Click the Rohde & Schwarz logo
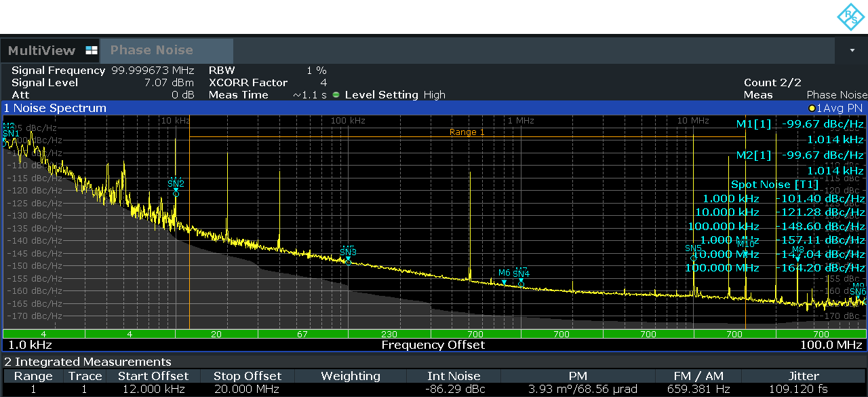Viewport: 868px width, 397px height. click(850, 16)
